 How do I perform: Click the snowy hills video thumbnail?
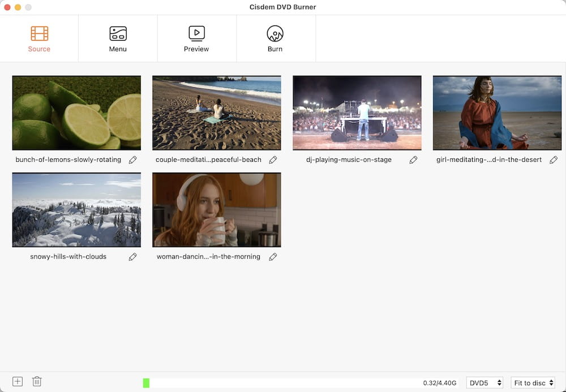[76, 210]
